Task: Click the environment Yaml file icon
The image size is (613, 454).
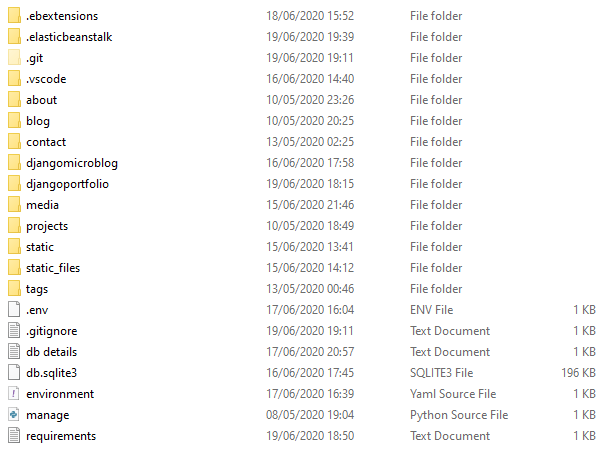Action: (x=13, y=394)
